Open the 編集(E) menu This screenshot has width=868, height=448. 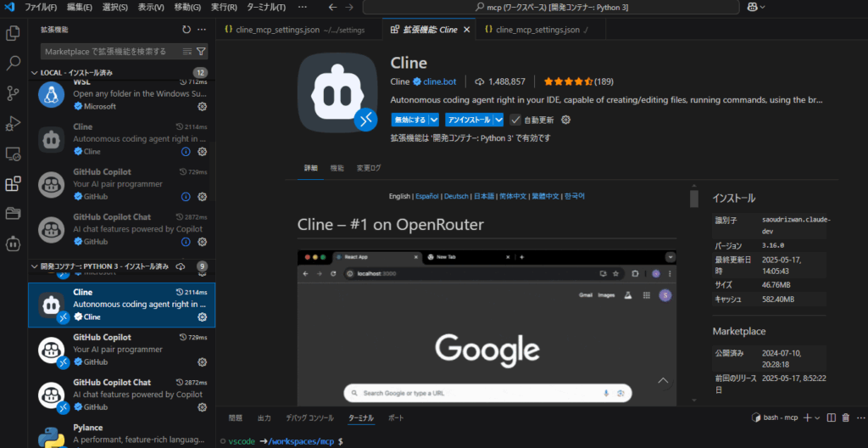[80, 7]
